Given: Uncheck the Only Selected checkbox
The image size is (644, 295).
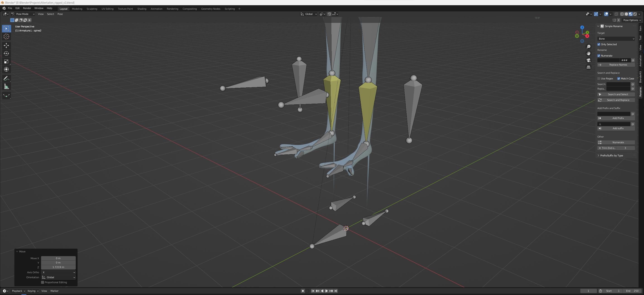Looking at the screenshot, I should tap(599, 45).
